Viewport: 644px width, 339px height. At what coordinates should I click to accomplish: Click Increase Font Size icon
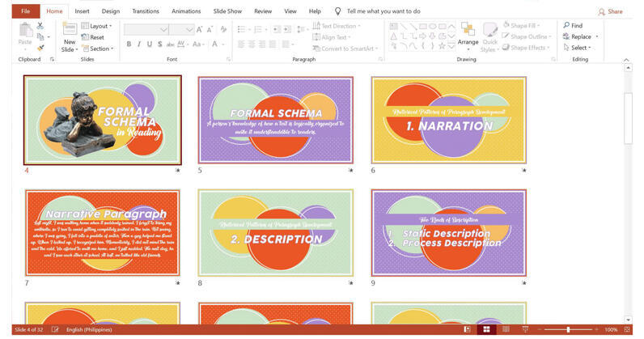point(200,30)
